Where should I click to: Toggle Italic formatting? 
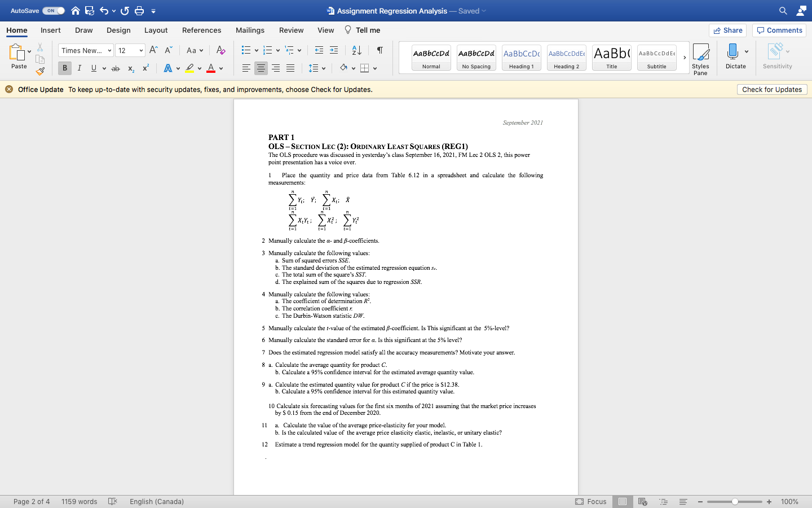coord(80,68)
